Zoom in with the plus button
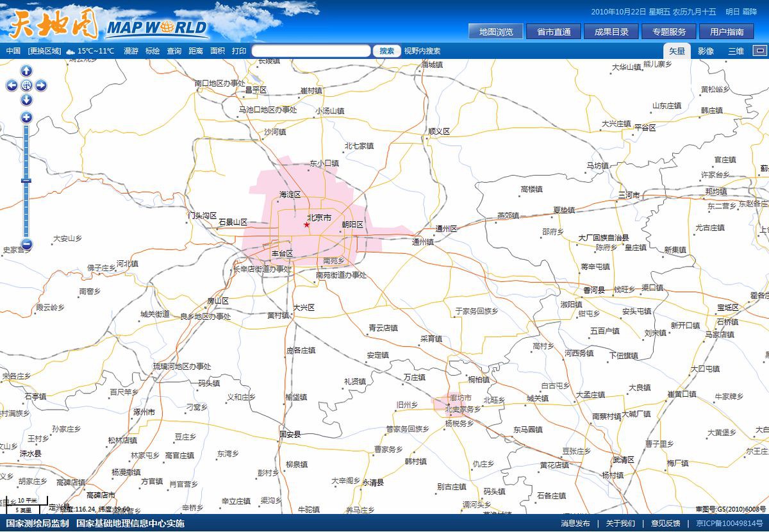 coord(26,117)
